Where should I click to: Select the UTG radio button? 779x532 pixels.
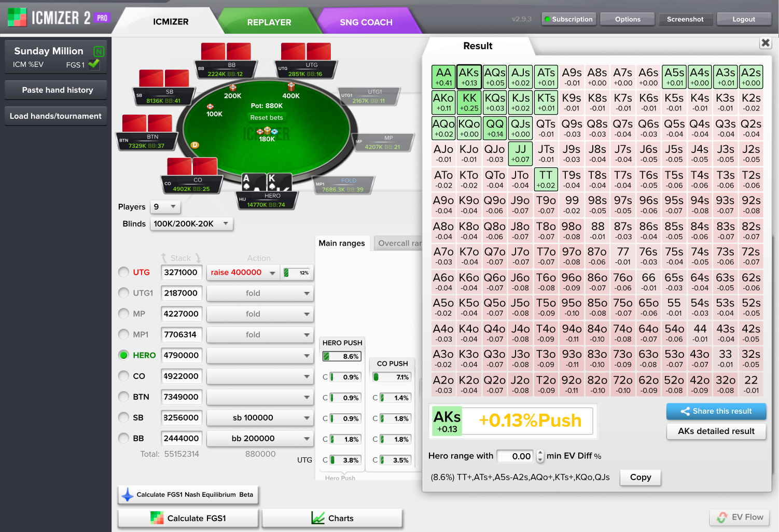point(123,272)
